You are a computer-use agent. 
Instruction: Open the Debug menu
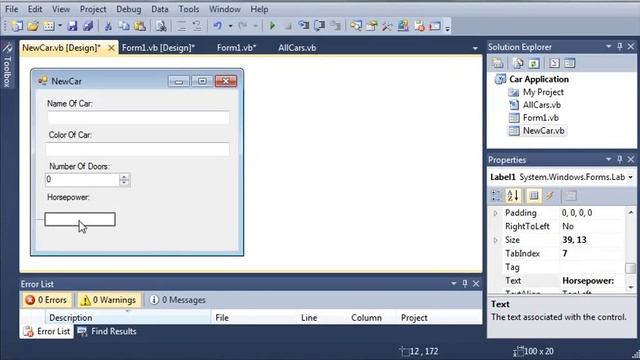(129, 9)
